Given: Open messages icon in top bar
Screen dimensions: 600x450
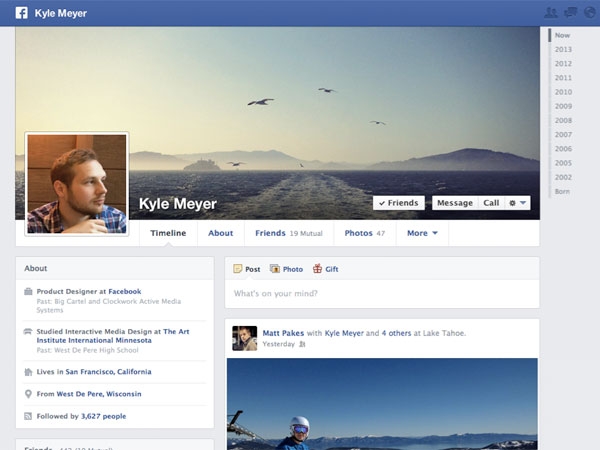Looking at the screenshot, I should pos(571,13).
